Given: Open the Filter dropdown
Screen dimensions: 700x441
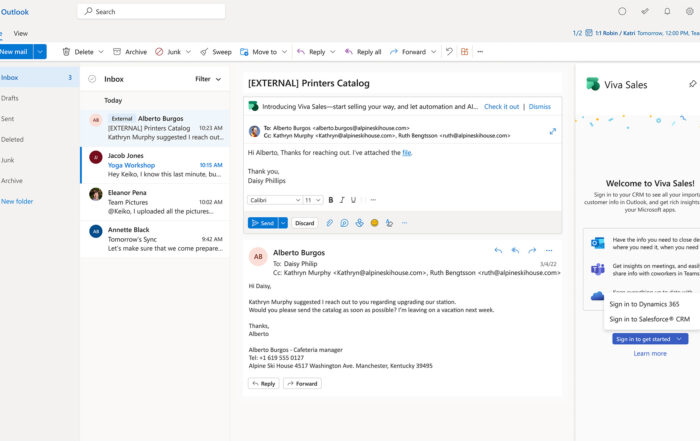Looking at the screenshot, I should (x=208, y=79).
